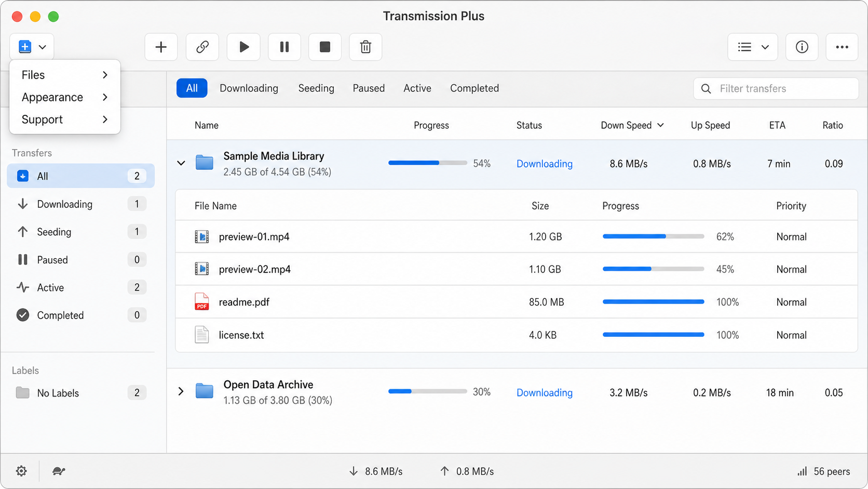This screenshot has width=868, height=489.
Task: Click the Completed sidebar checkmark icon
Action: (23, 315)
